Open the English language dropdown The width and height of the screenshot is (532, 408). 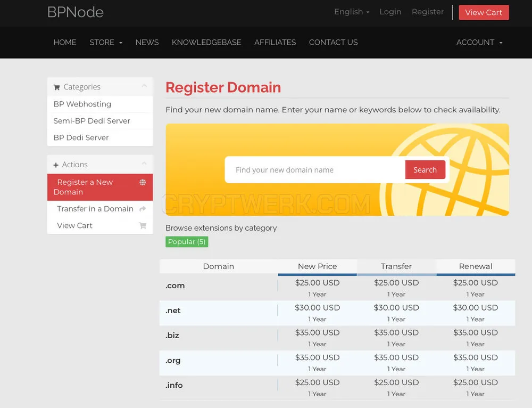pyautogui.click(x=352, y=12)
